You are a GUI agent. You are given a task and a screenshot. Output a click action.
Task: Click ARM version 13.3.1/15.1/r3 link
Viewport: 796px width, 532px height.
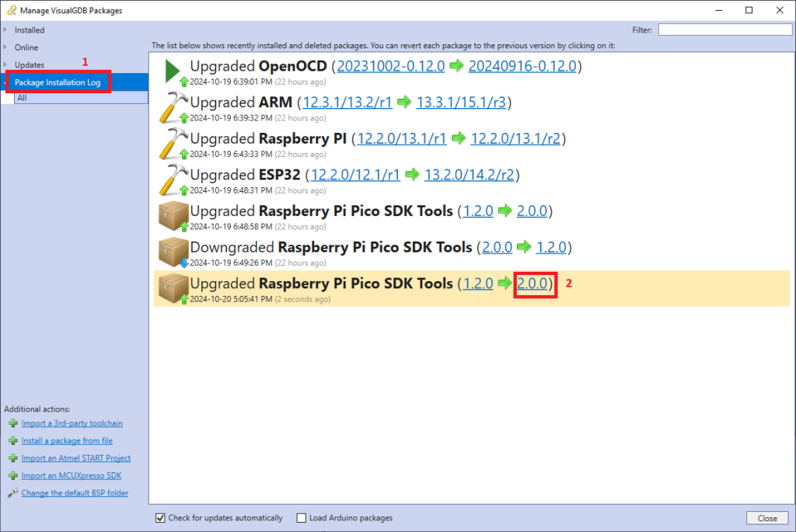[461, 103]
